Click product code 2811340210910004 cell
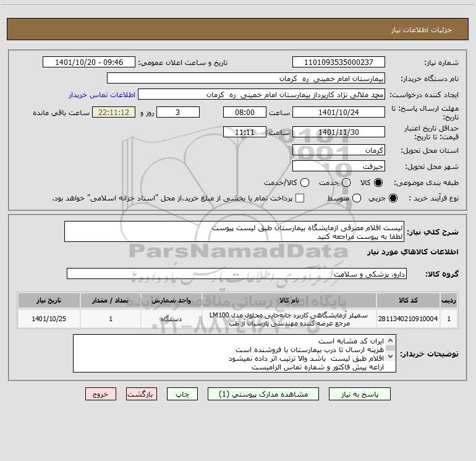Screen dimensions: 476x461 [x=408, y=319]
